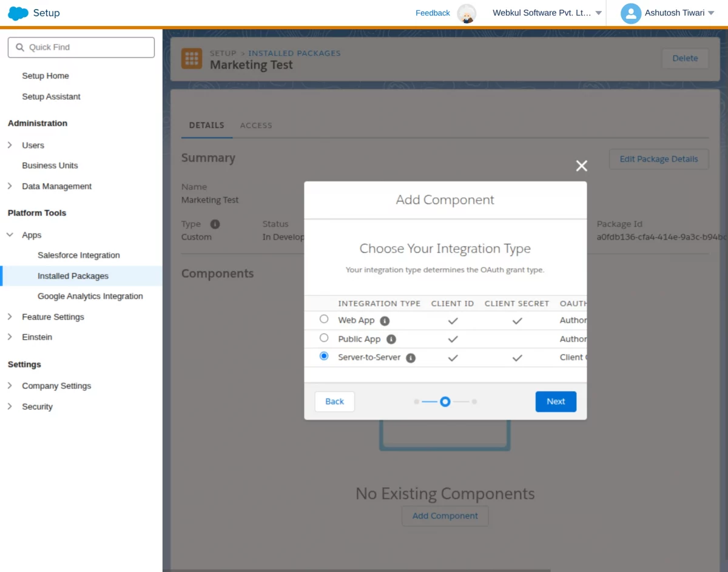The image size is (728, 572).
Task: Click info icon next to Web App
Action: pos(385,321)
